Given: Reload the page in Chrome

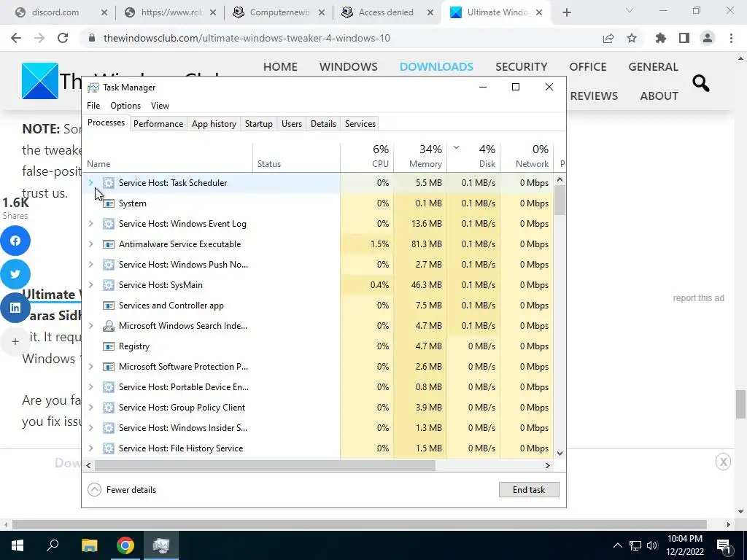Looking at the screenshot, I should pos(63,38).
